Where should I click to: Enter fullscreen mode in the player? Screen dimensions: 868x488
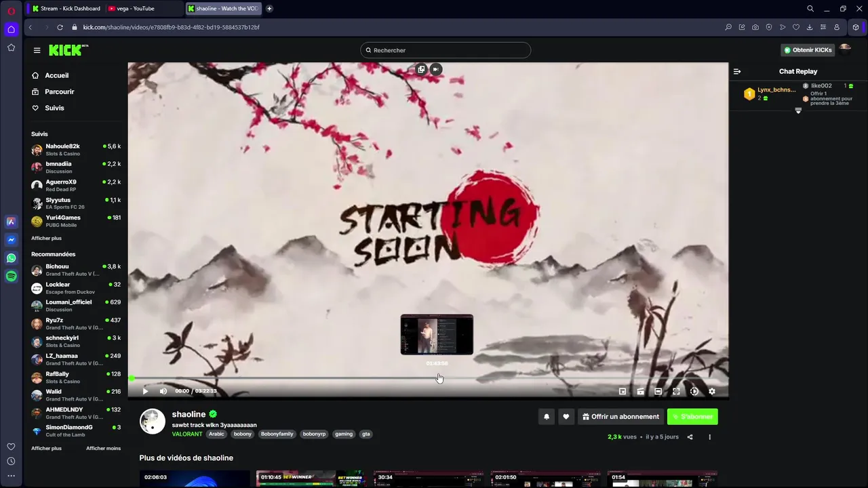pyautogui.click(x=676, y=391)
